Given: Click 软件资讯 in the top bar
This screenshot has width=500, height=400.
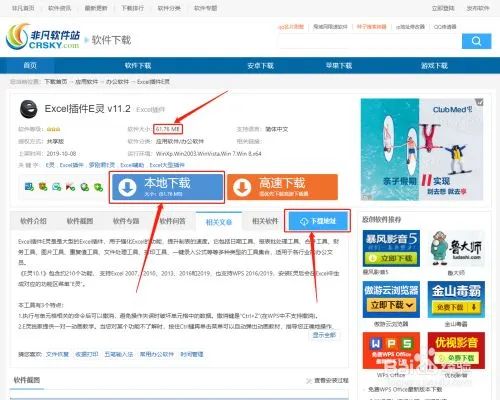Looking at the screenshot, I should 59,8.
